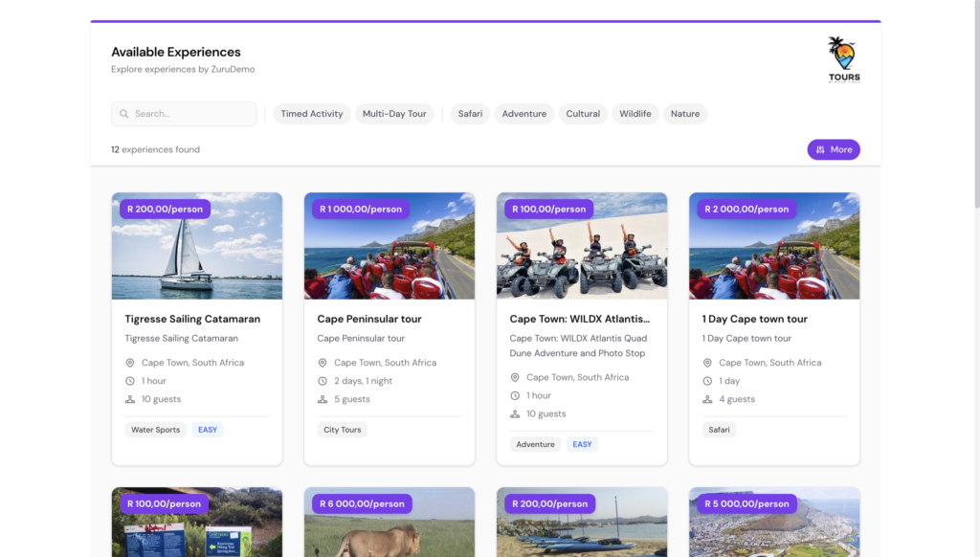
Task: Click clock icon on 1 Day Cape town tour
Action: coord(707,381)
